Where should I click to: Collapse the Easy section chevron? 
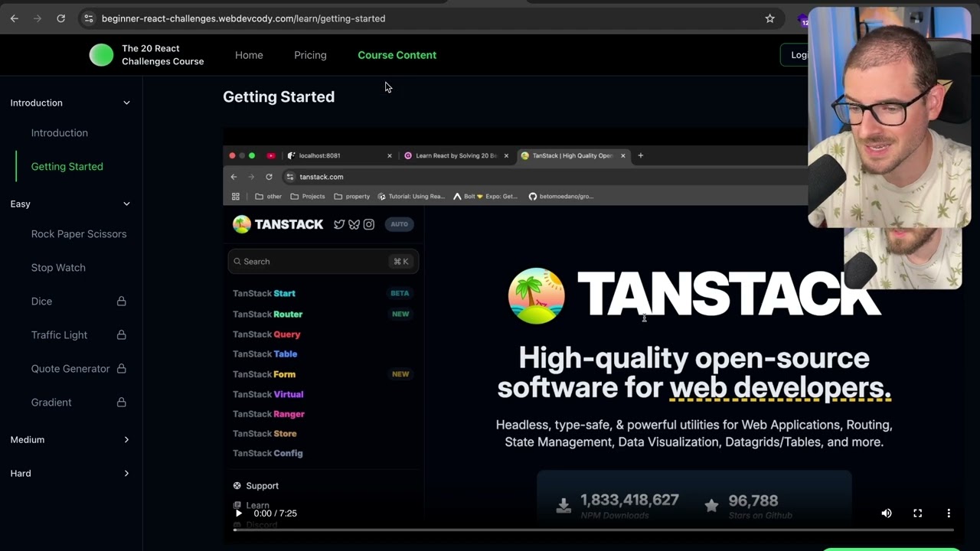(126, 204)
